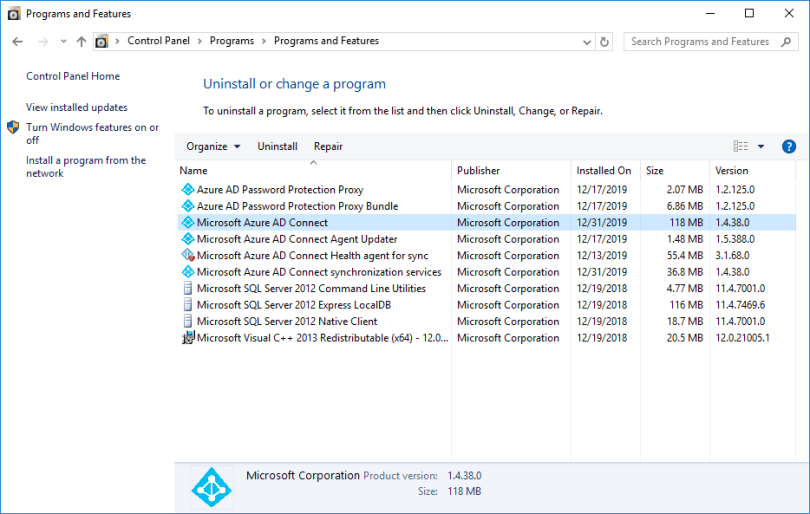
Task: Click the SQL Server 2012 Native Client icon
Action: tap(187, 322)
